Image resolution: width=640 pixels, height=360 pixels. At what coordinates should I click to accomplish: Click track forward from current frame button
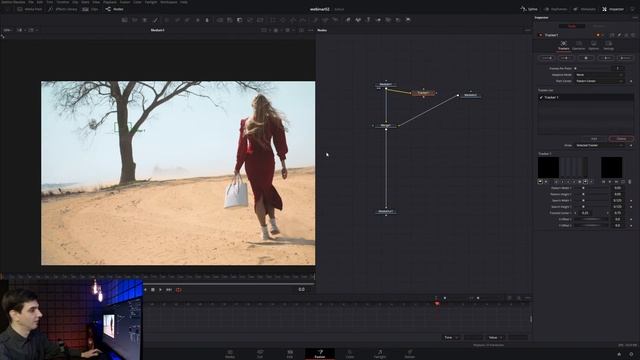tap(606, 58)
